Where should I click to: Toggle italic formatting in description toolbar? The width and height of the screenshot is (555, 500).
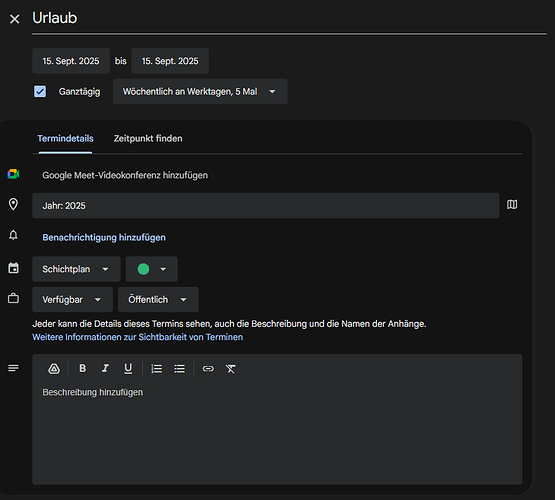(x=105, y=368)
